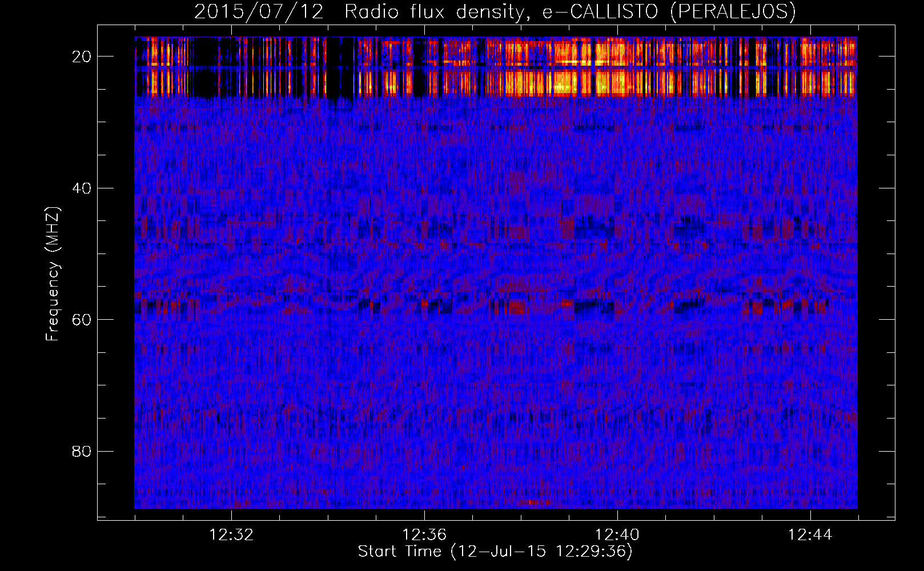Click the frequency tick label "60"
924x571 pixels.
click(x=82, y=320)
